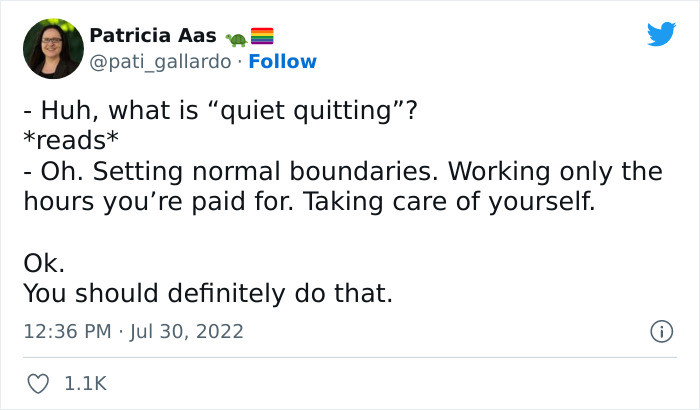Open Patricia Aas's profile picture

click(x=53, y=48)
